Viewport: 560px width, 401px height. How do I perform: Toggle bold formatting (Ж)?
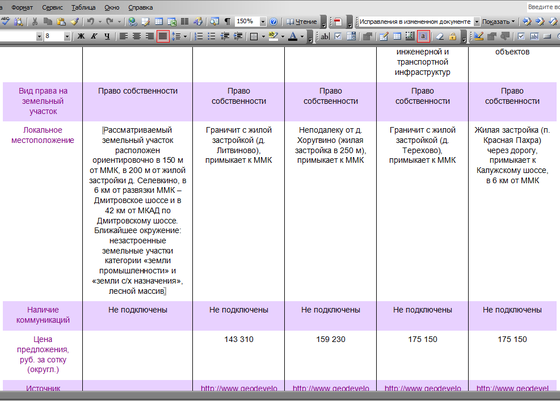(x=81, y=36)
